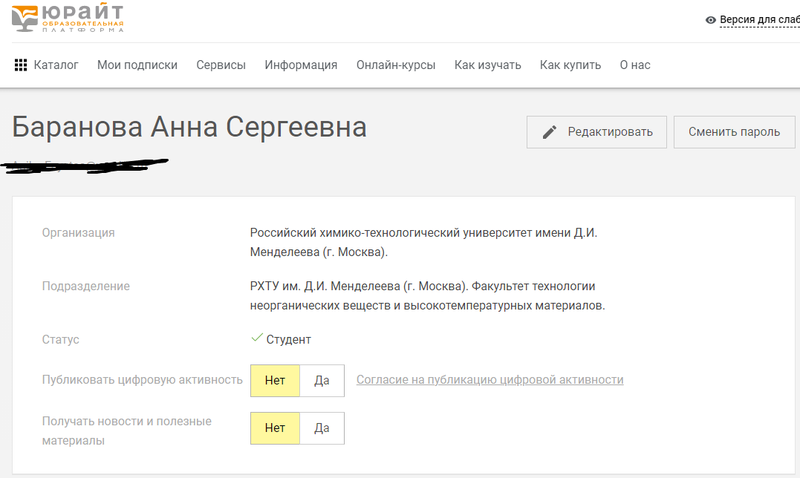
Task: Click the Баранова Анна Сергеевна name heading
Action: coord(189,128)
